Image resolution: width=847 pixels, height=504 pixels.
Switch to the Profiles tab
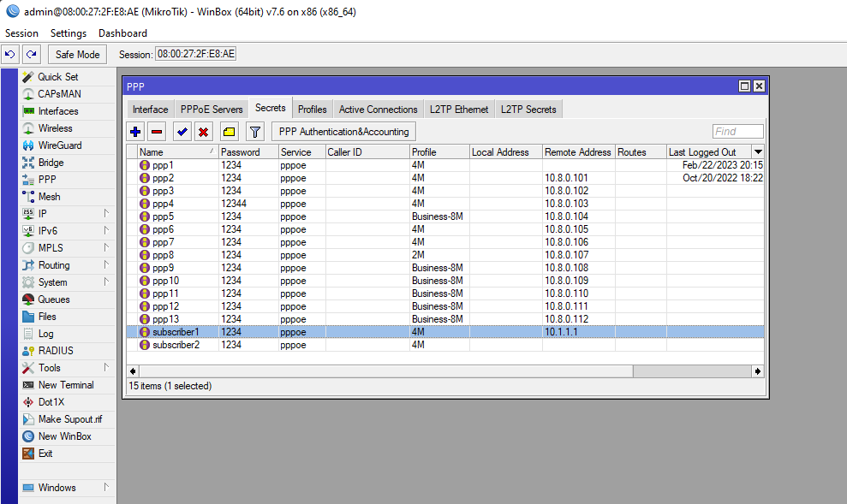tap(313, 110)
